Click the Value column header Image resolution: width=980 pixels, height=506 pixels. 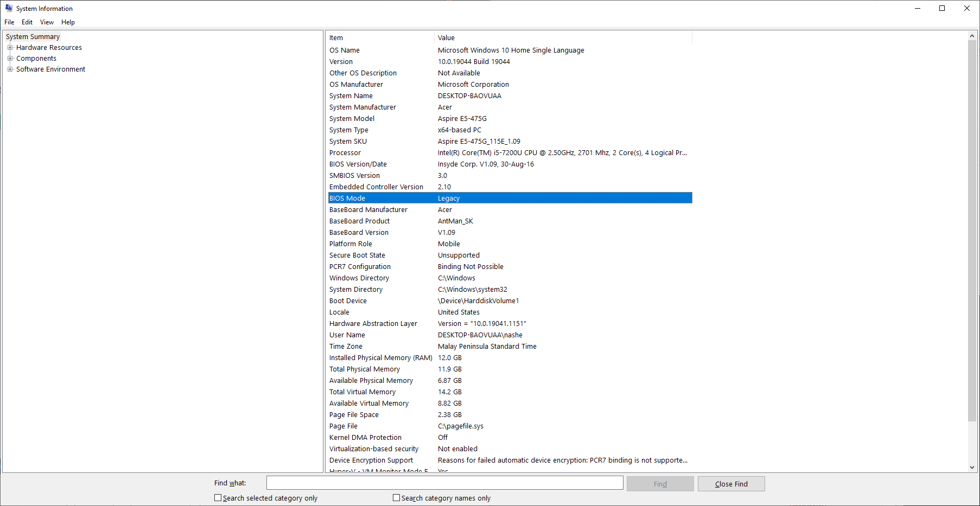pyautogui.click(x=563, y=38)
